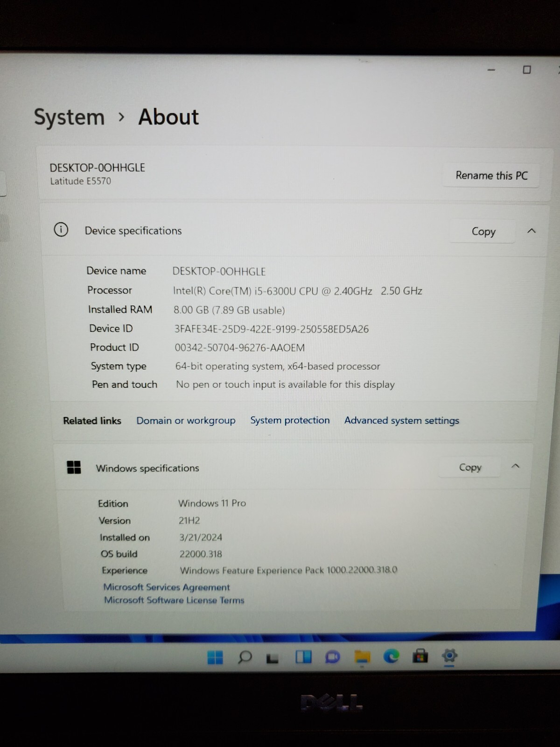Open Microsoft Software License Terms link
Viewport: 560px width, 747px height.
pos(174,600)
